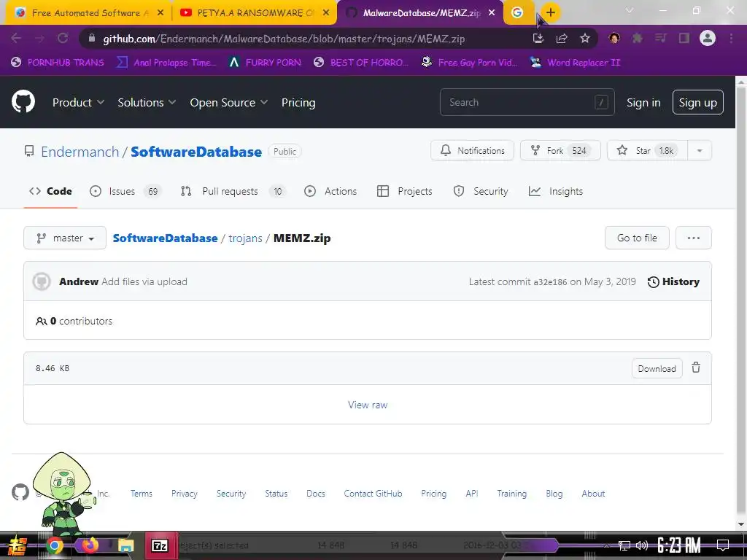Click Sign in
747x560 pixels.
(x=643, y=102)
